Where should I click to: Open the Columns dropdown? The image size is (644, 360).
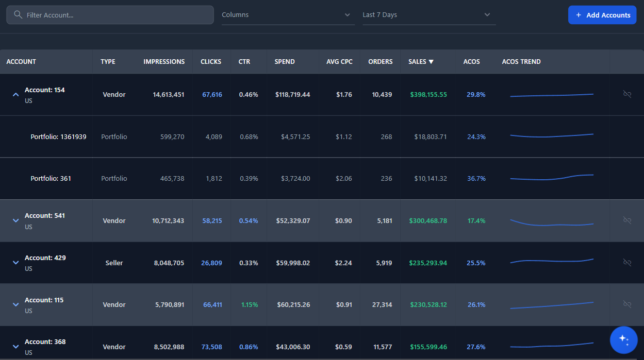[288, 15]
